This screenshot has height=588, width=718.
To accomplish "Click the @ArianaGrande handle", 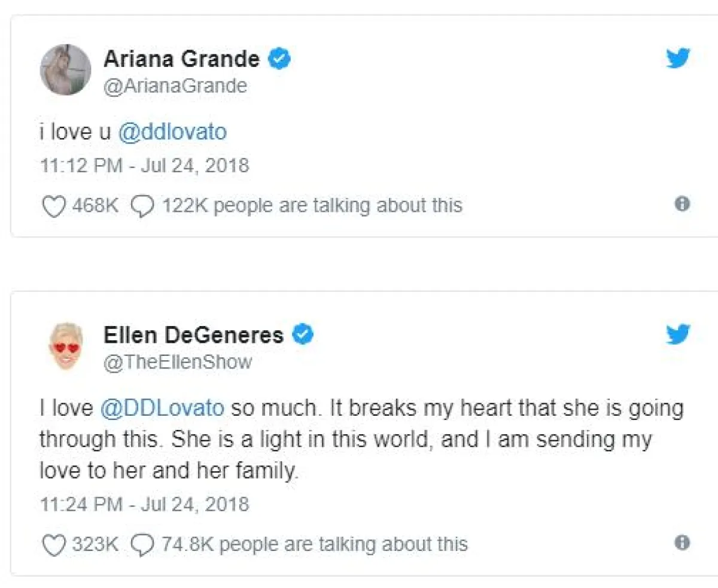I will tap(175, 86).
